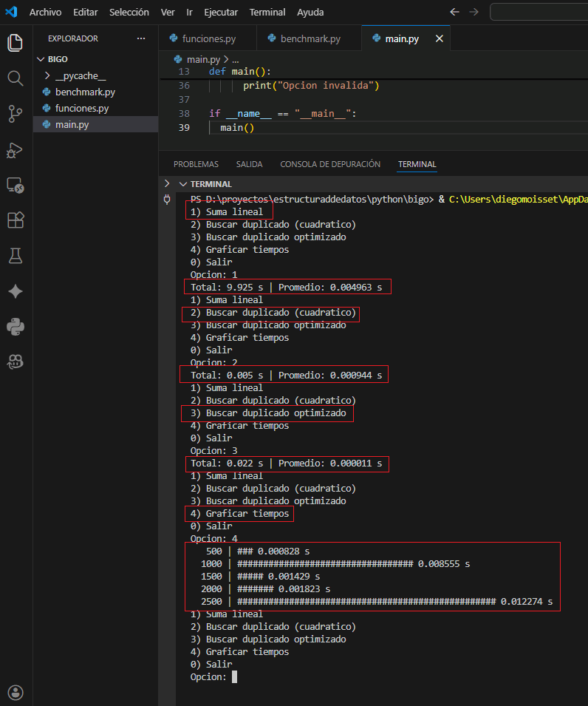Open the Search view in activity bar
The width and height of the screenshot is (588, 706).
[16, 78]
